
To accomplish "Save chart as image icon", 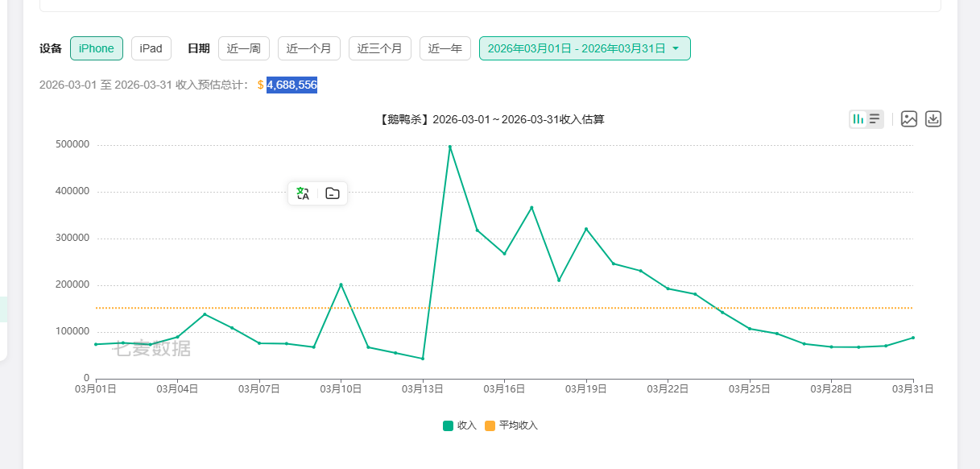I will [909, 119].
